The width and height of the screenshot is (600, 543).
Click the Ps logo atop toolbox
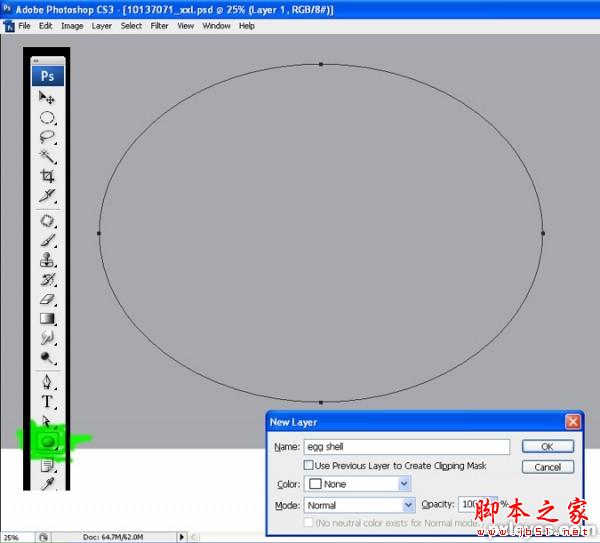(x=47, y=76)
